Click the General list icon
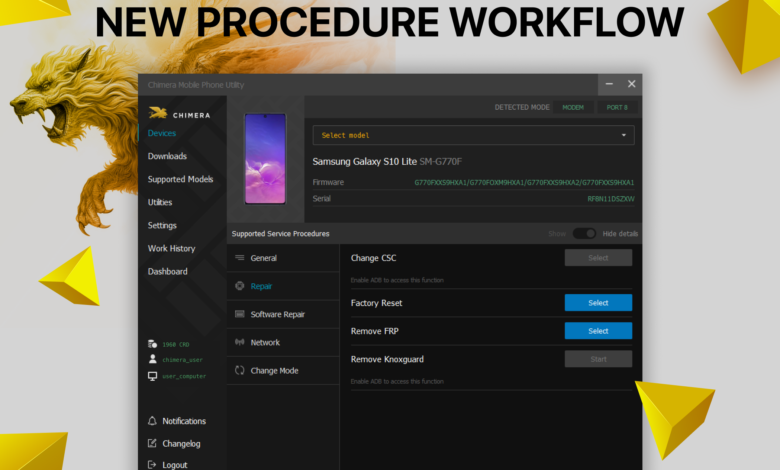The height and width of the screenshot is (470, 780). click(240, 258)
